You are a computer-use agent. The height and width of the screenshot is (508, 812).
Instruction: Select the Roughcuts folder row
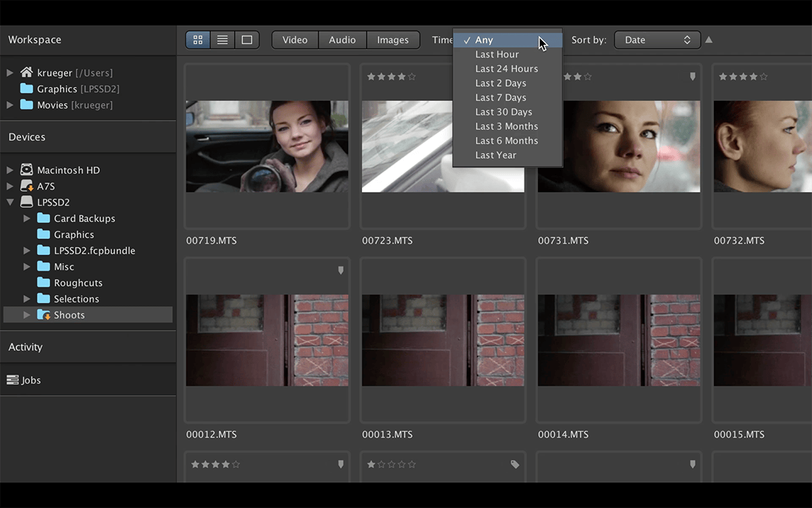tap(88, 282)
